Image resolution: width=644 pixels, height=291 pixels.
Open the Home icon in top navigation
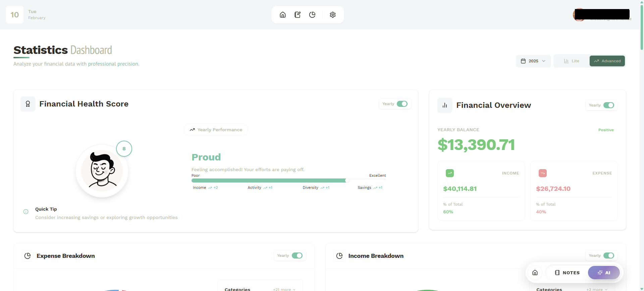(283, 15)
